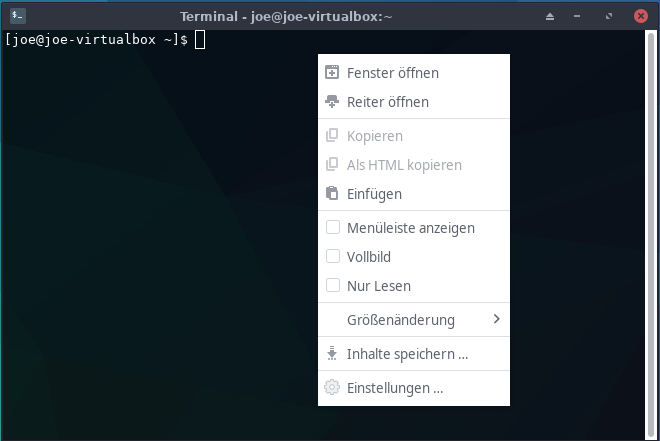Click the clipboard paste icon beside Einfügen
The width and height of the screenshot is (660, 441).
click(x=333, y=193)
